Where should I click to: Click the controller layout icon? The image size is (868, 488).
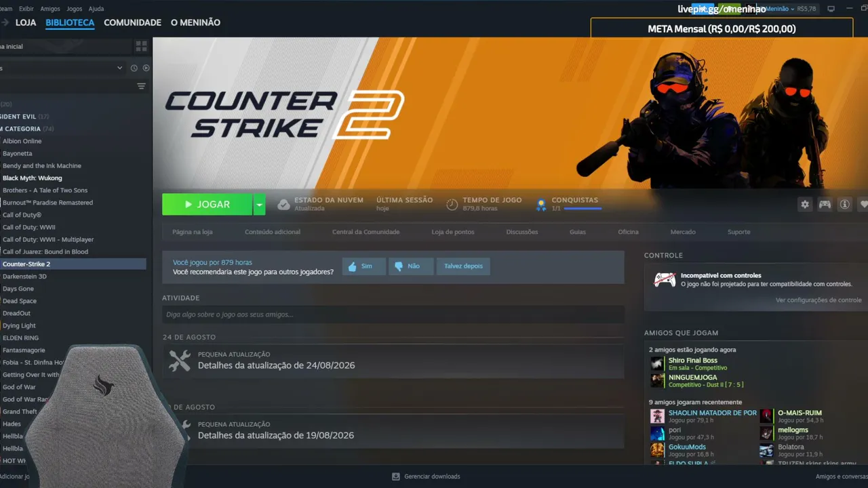(825, 204)
